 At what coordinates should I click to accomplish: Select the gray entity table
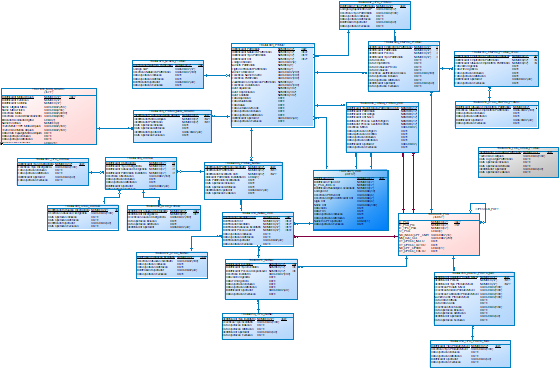point(518,162)
